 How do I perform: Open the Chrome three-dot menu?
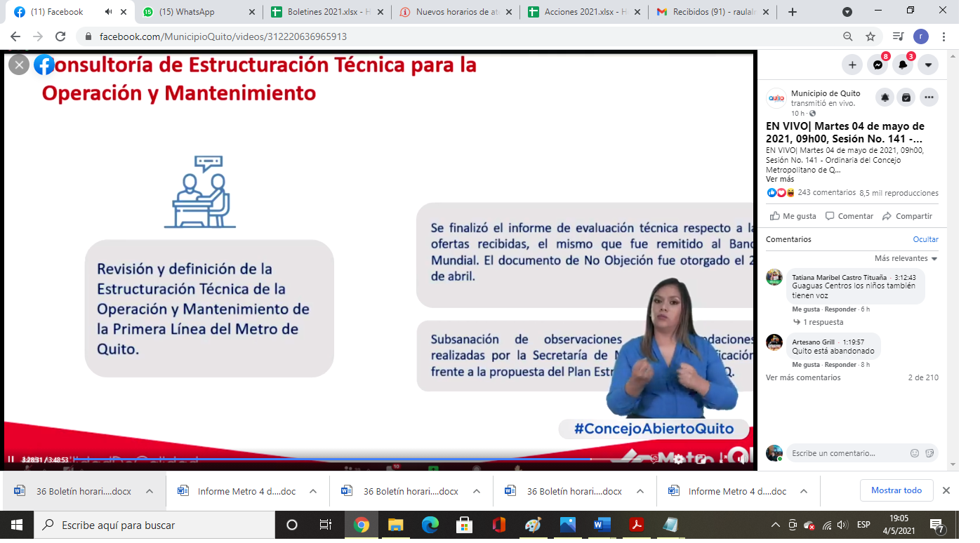click(943, 36)
